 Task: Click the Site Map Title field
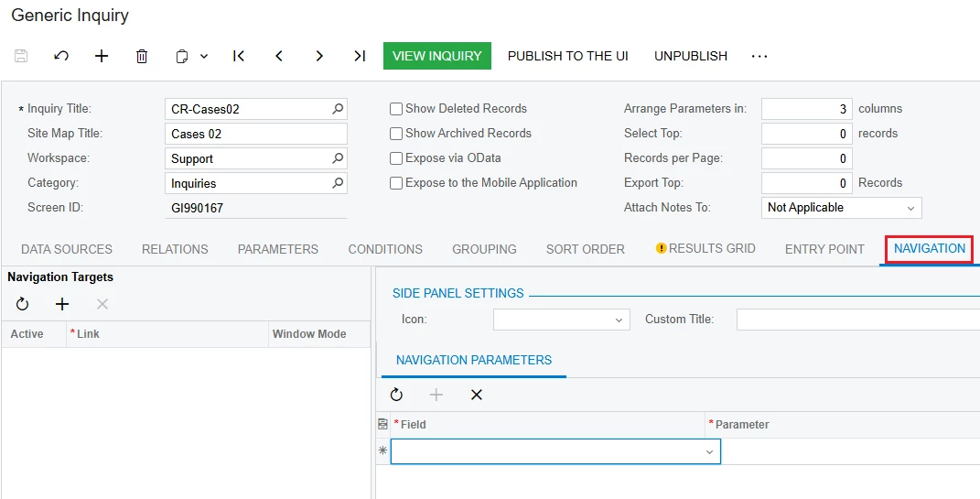point(255,134)
